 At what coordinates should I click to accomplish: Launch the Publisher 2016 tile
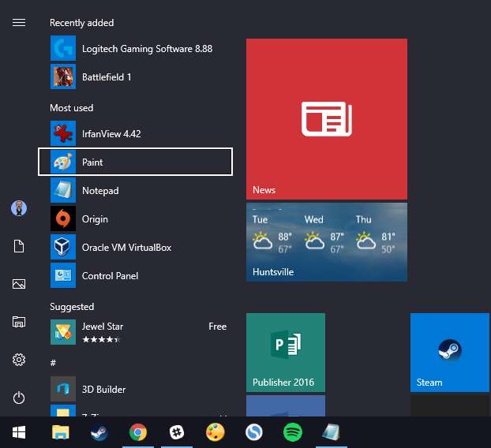pos(286,352)
